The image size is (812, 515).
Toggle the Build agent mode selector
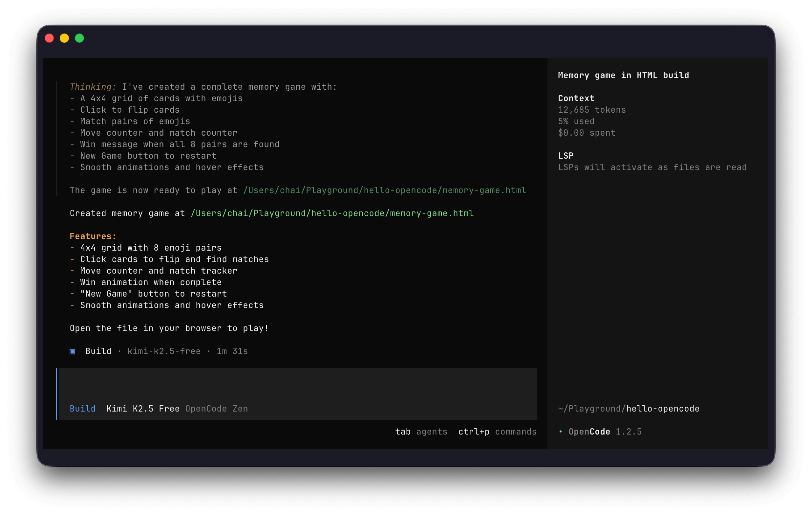[x=83, y=408]
